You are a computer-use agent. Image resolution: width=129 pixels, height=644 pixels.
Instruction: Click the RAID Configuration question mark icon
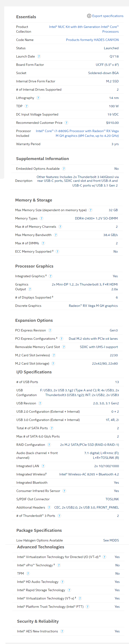tap(49, 445)
